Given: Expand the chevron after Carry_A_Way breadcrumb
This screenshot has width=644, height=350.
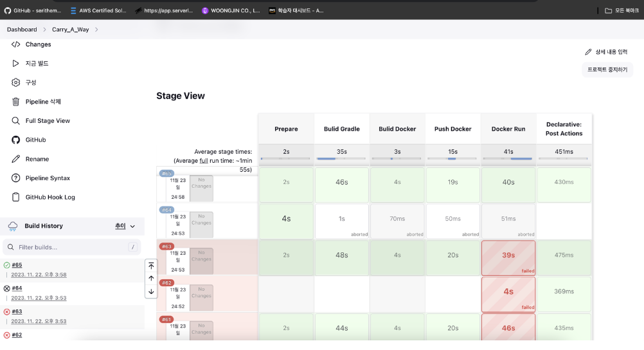Looking at the screenshot, I should (x=96, y=30).
